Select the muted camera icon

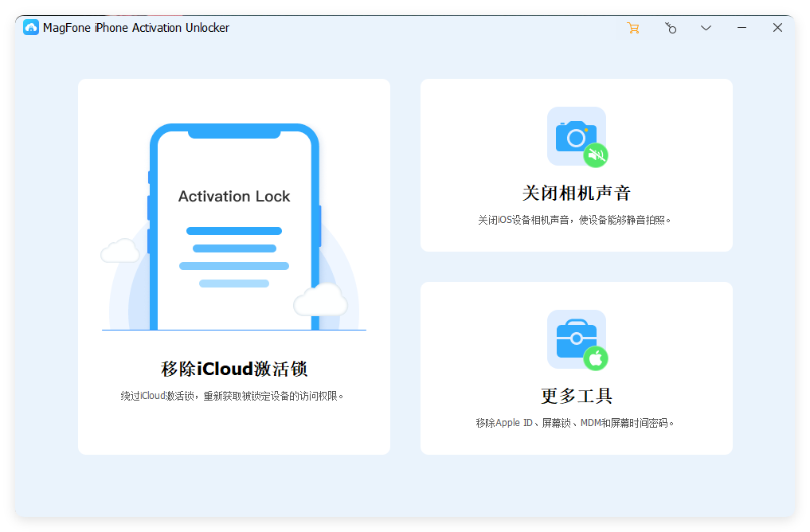point(577,137)
